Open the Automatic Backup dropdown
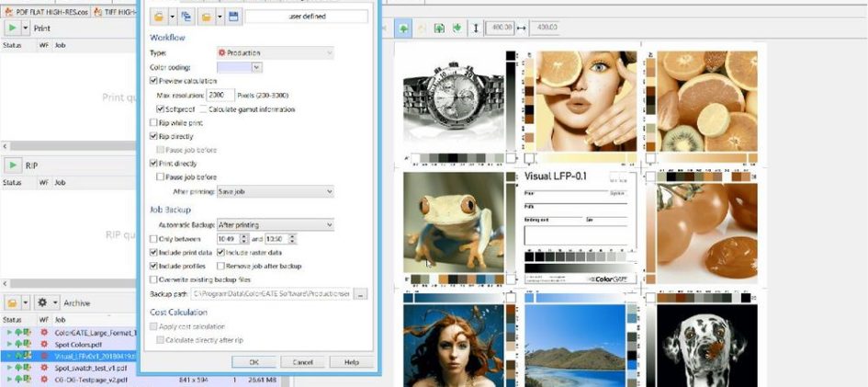Viewport: 868px width, 387px height. click(276, 225)
